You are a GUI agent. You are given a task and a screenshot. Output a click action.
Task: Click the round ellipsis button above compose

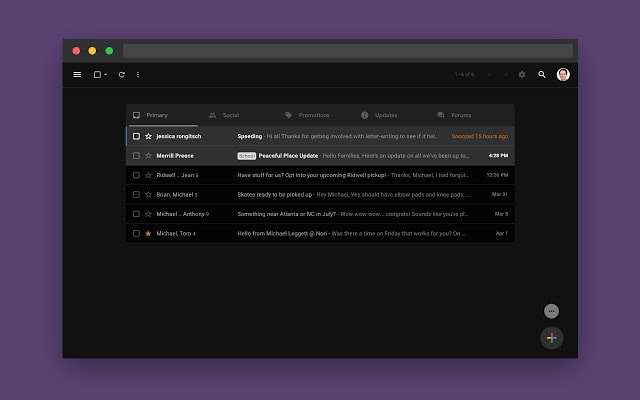pos(551,311)
